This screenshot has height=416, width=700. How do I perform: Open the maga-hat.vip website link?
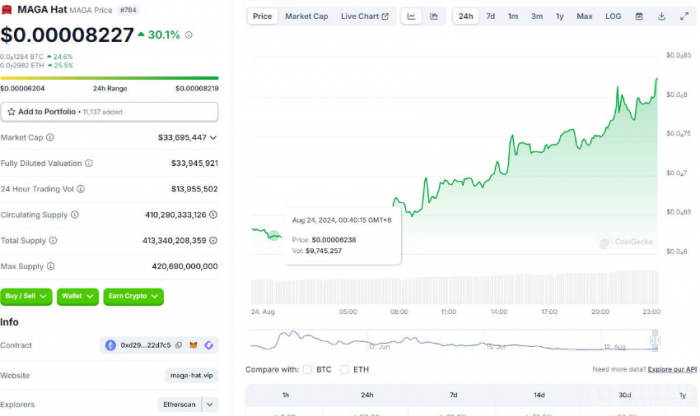[x=191, y=375]
